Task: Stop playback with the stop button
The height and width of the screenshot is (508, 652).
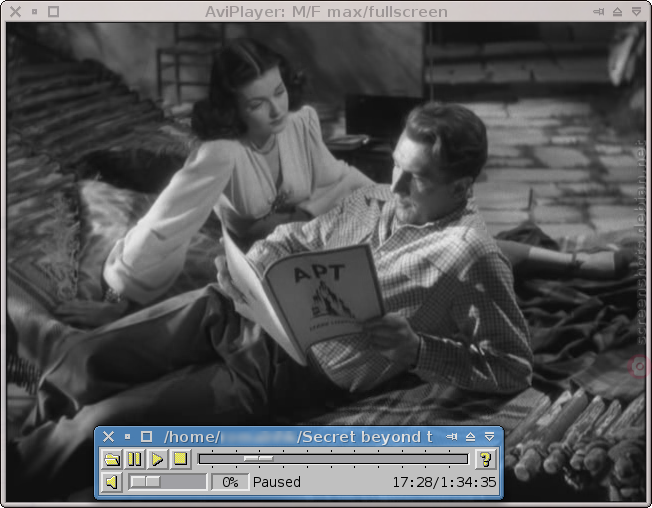Action: (180, 459)
